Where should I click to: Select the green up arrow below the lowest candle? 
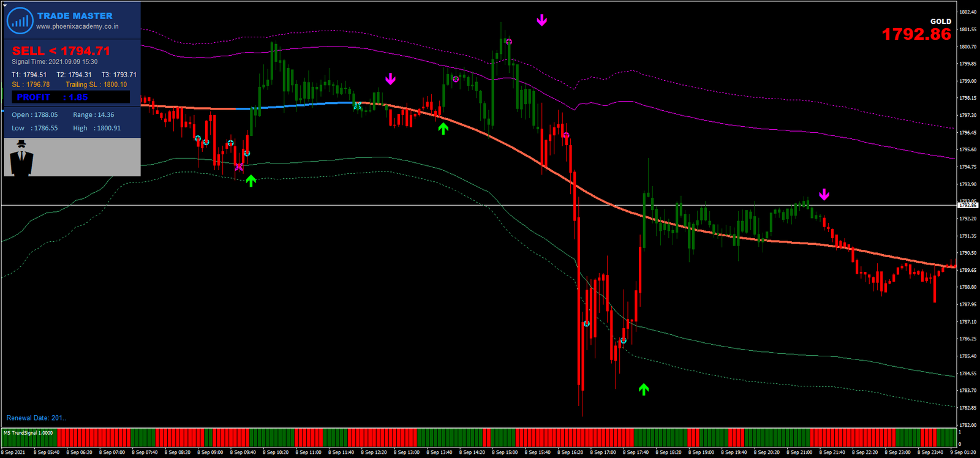[644, 389]
